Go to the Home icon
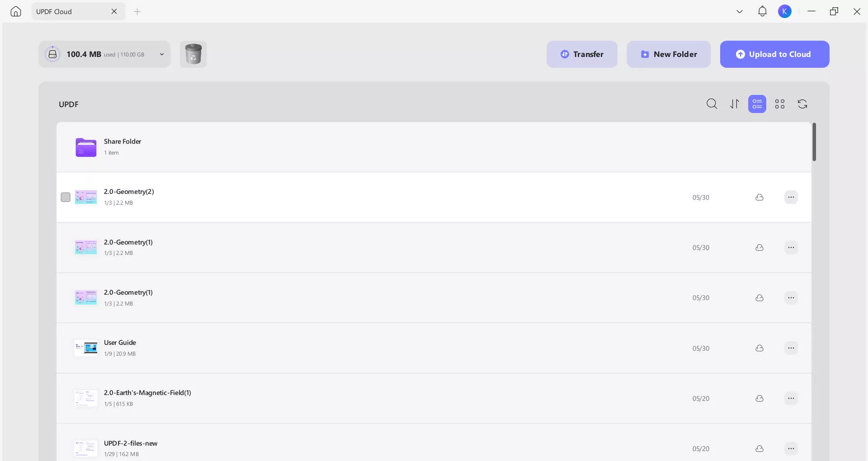Image resolution: width=868 pixels, height=461 pixels. tap(16, 11)
